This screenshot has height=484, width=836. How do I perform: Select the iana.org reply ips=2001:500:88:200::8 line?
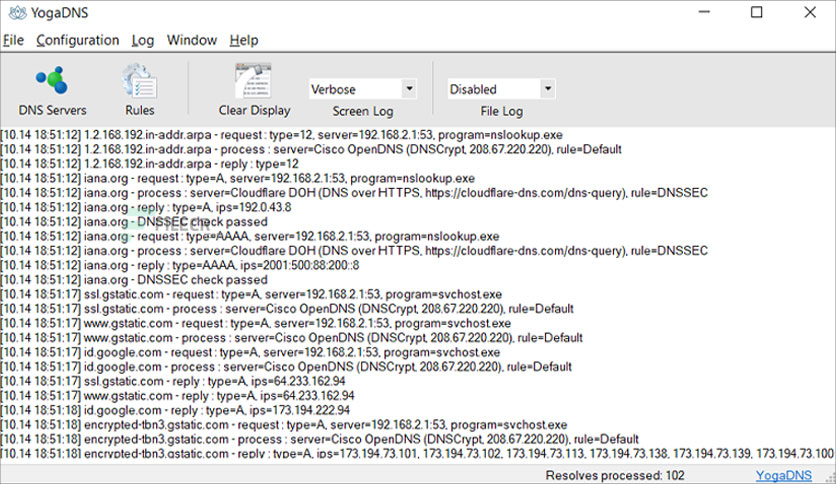tap(180, 265)
